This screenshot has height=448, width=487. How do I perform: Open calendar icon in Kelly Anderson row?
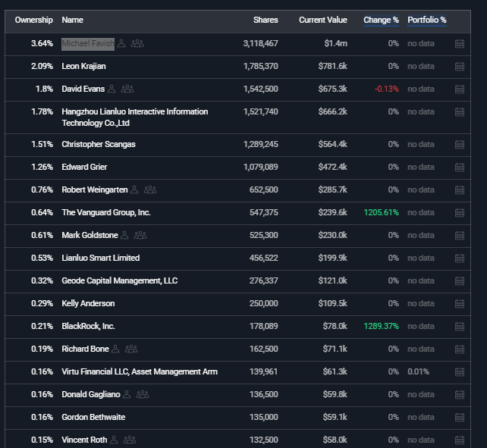coord(460,304)
